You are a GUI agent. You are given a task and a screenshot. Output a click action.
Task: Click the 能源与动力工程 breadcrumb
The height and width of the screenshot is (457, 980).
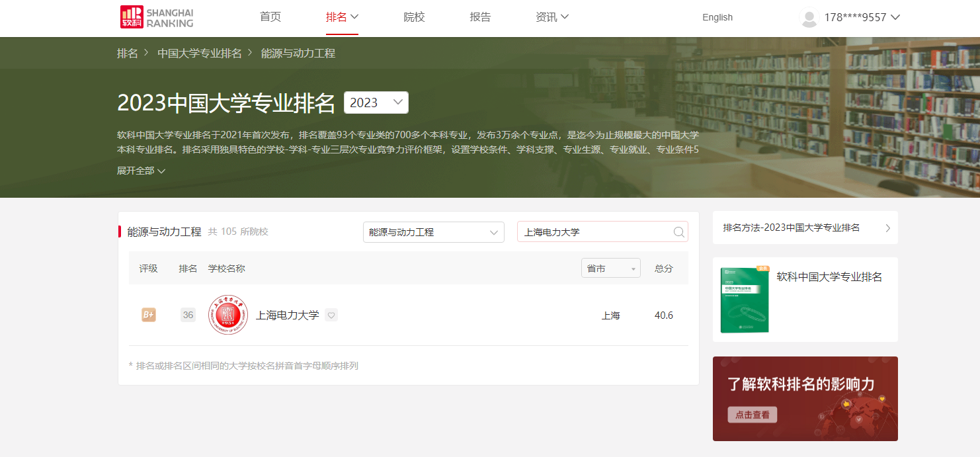click(x=298, y=54)
